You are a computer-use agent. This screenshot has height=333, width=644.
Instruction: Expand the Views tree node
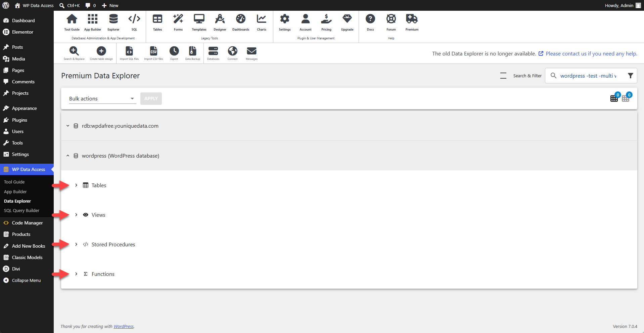click(x=76, y=215)
